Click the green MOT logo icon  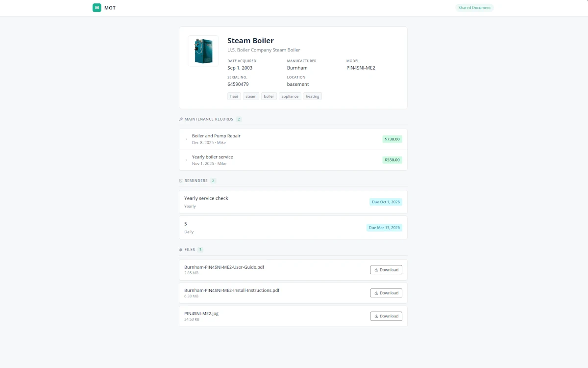tap(97, 8)
